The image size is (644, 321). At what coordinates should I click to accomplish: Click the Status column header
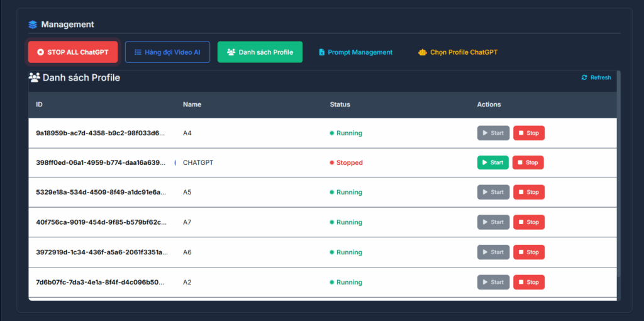340,104
